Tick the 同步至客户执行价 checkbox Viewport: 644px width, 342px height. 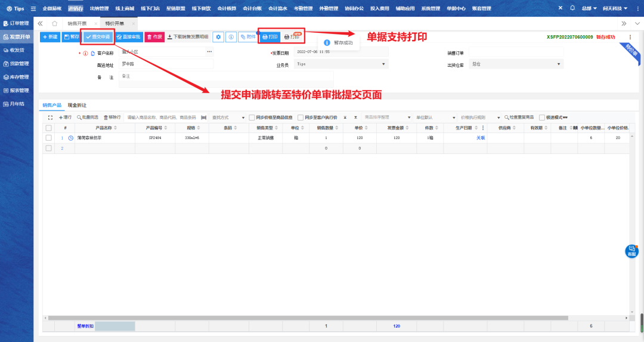tap(301, 118)
